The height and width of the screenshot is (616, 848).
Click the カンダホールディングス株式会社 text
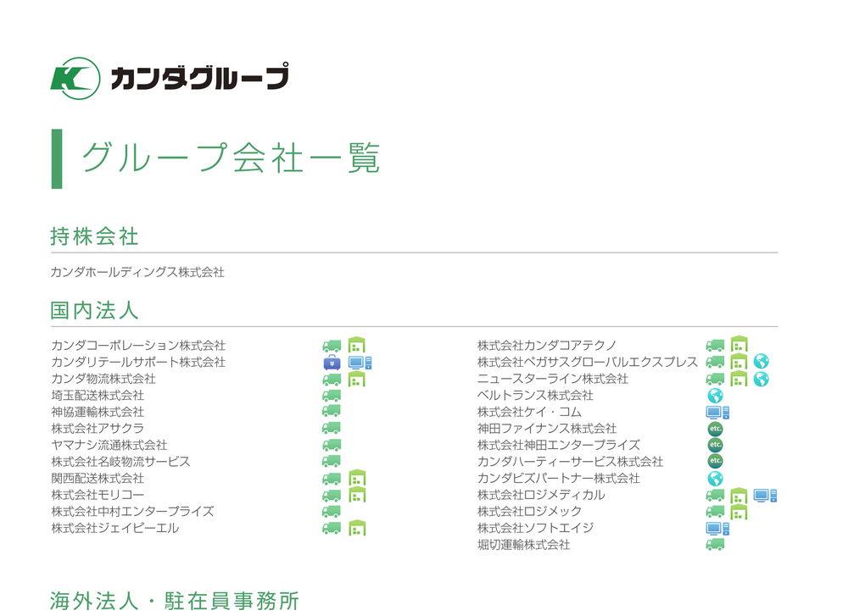tap(137, 272)
